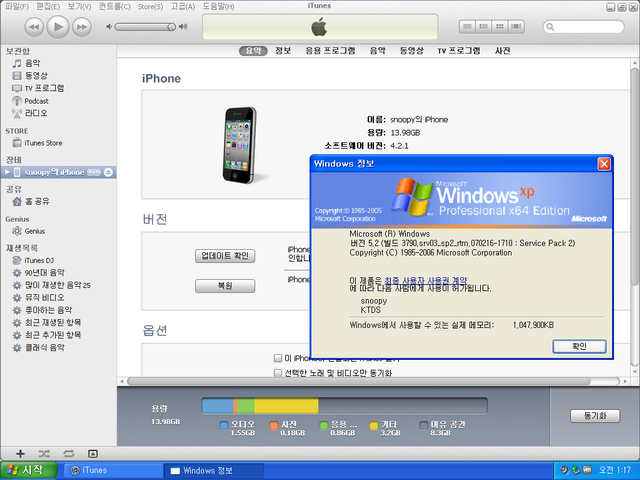Open the 도움말(H) menu

coord(218,7)
